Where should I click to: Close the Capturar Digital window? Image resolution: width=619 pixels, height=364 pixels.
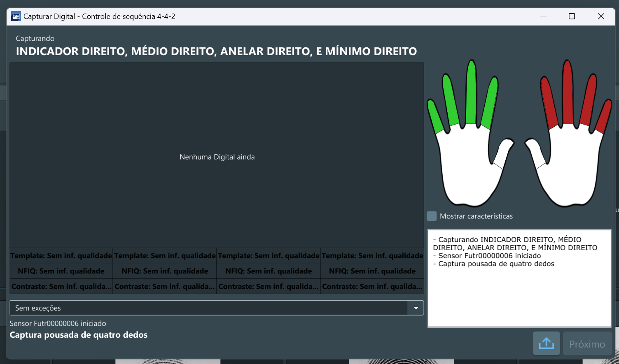[x=601, y=16]
